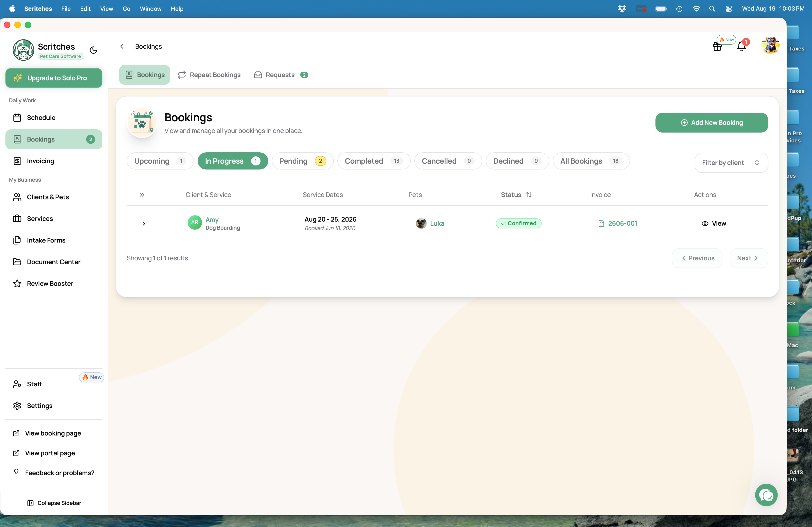Go to Next results page

coord(749,258)
